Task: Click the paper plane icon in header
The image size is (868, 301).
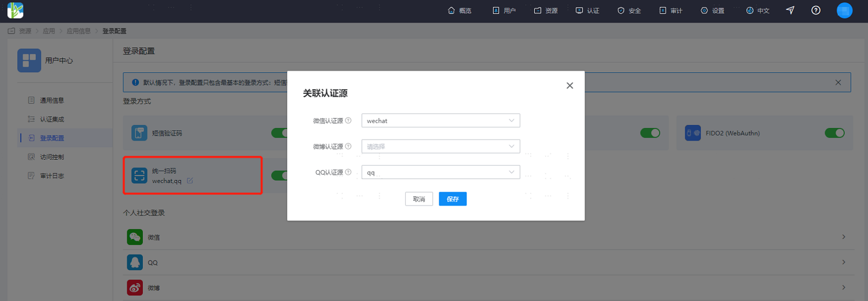Action: coord(790,10)
